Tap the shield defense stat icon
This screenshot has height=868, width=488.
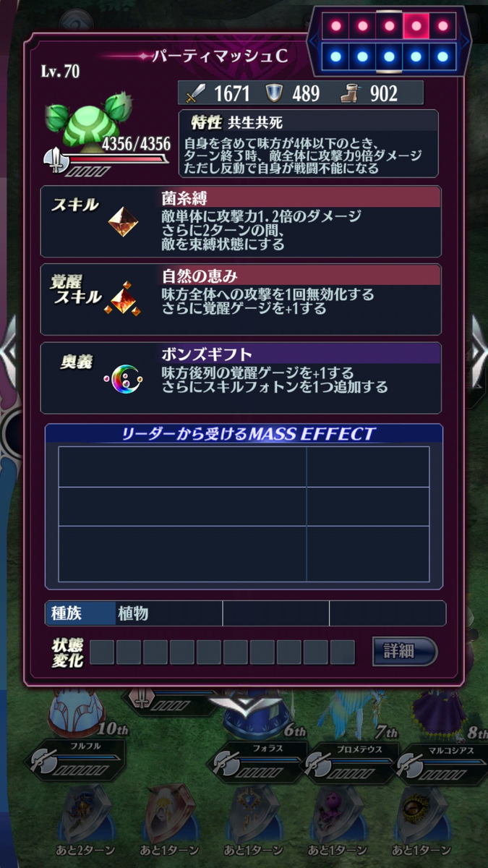pos(274,93)
